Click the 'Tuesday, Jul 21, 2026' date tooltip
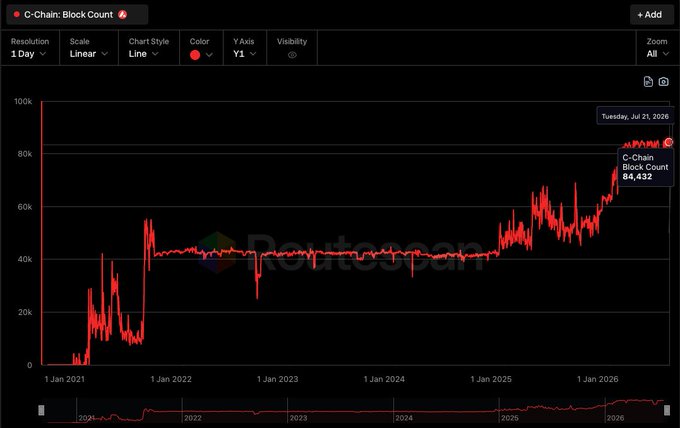 coord(635,116)
